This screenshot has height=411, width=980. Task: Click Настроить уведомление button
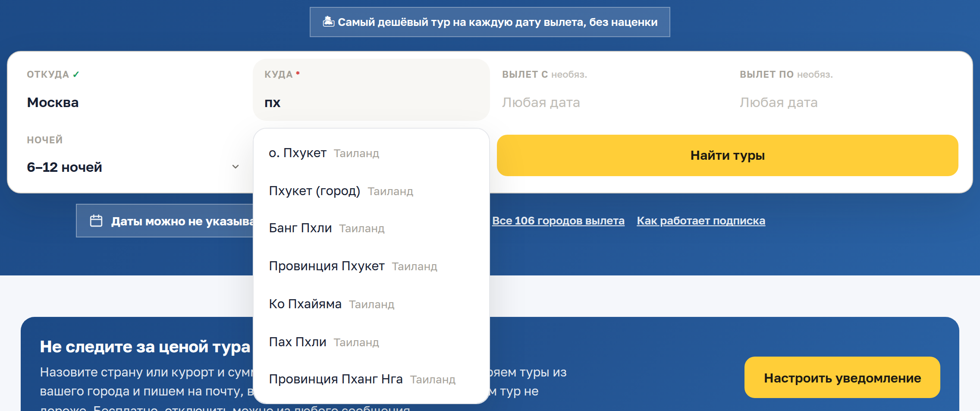coord(842,378)
